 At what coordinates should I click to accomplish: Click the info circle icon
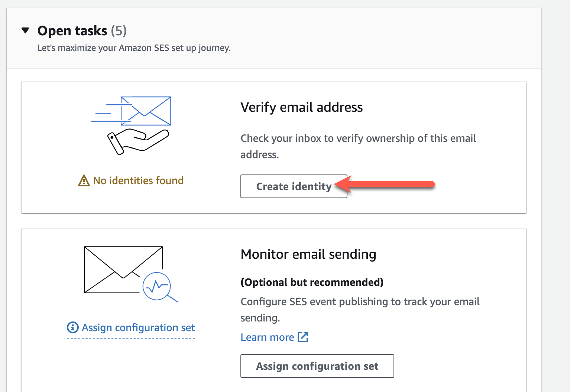[72, 327]
